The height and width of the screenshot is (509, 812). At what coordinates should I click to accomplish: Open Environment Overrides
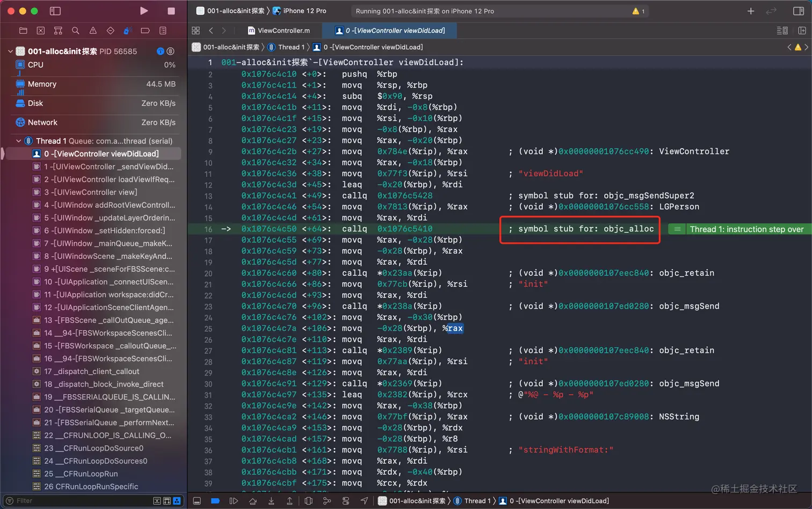coord(346,501)
